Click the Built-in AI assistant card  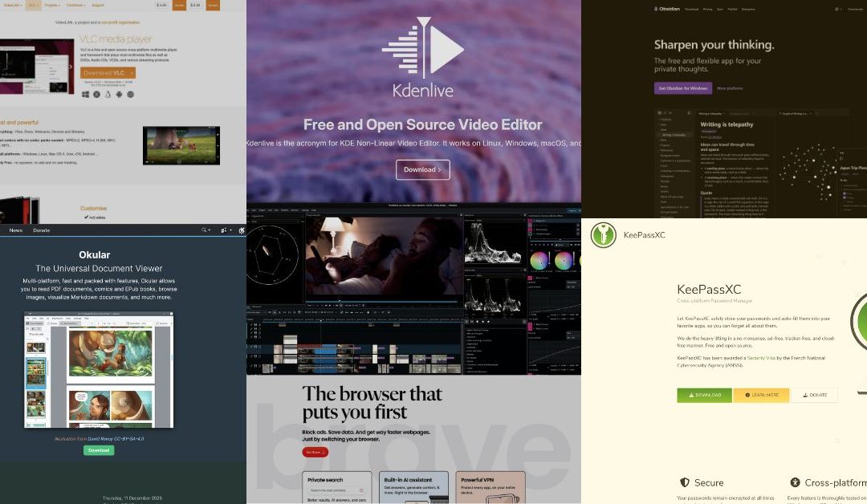(x=413, y=487)
